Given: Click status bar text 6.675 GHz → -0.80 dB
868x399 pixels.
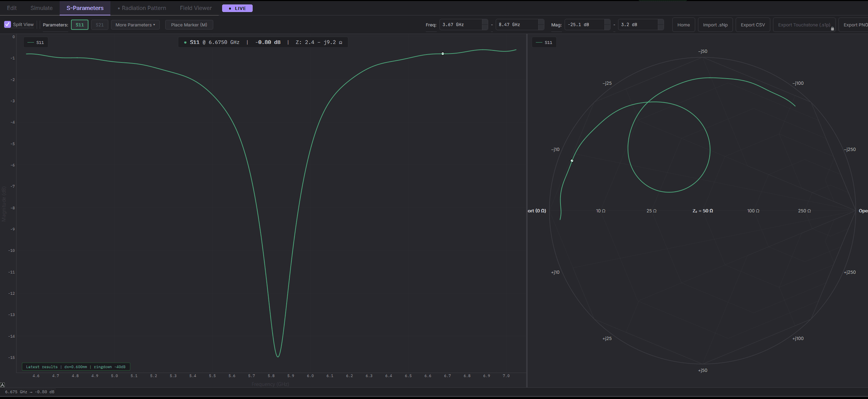Looking at the screenshot, I should [x=30, y=392].
